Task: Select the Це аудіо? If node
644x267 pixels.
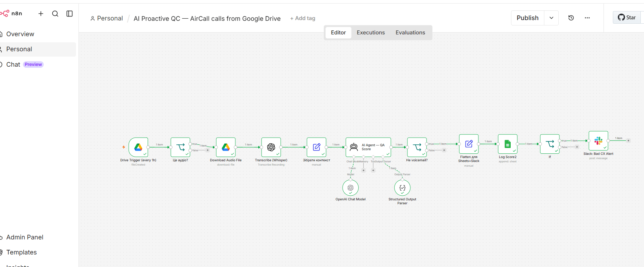Action: [180, 147]
